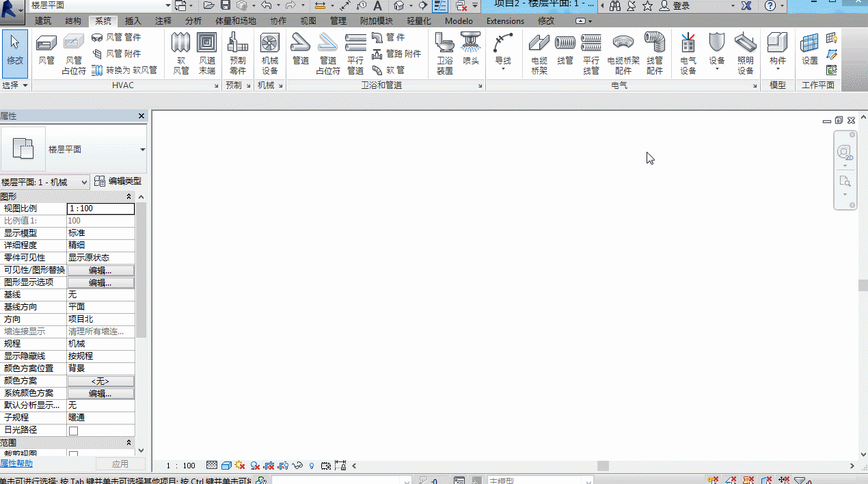This screenshot has width=868, height=484.
Task: Open the 属性帮助 link
Action: coord(16,463)
